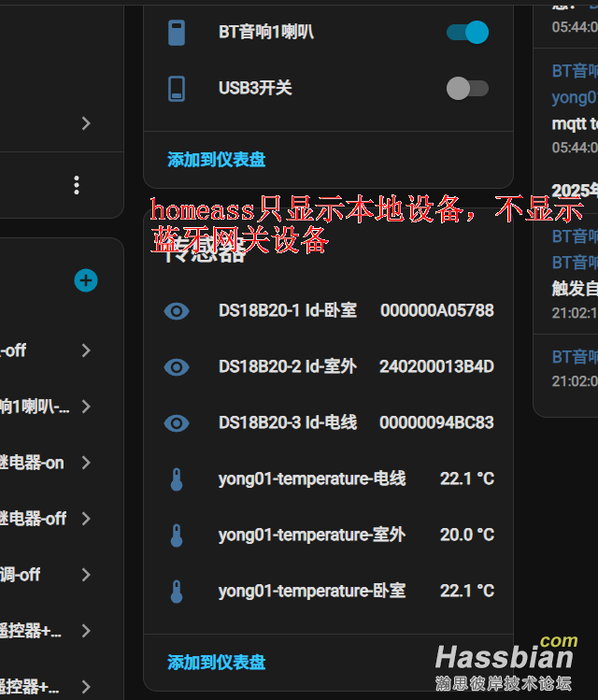Enable the USB3开关 toggle

tap(467, 89)
